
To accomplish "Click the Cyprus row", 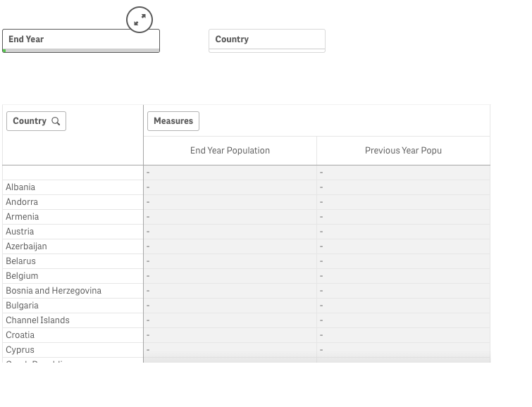I will [x=20, y=350].
